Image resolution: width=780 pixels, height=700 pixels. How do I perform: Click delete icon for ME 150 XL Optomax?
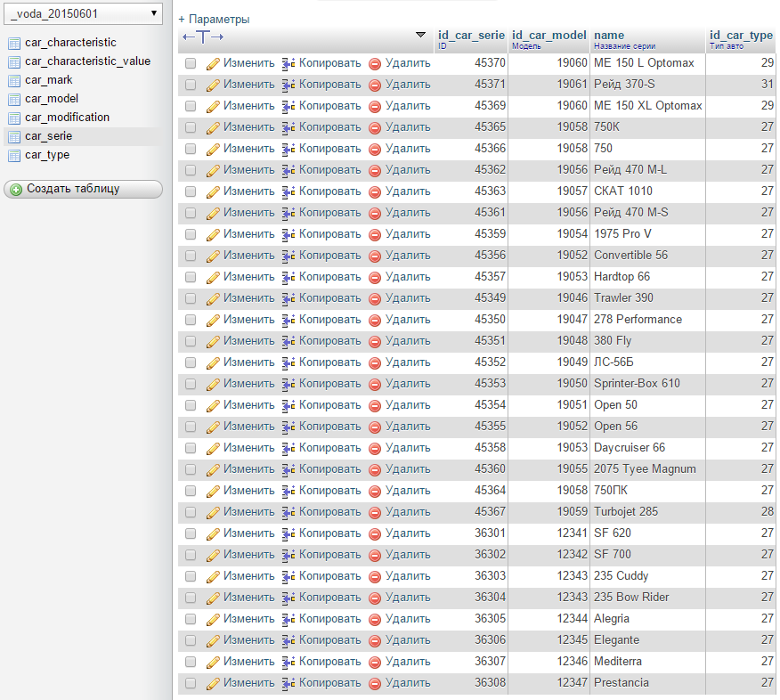[x=375, y=107]
